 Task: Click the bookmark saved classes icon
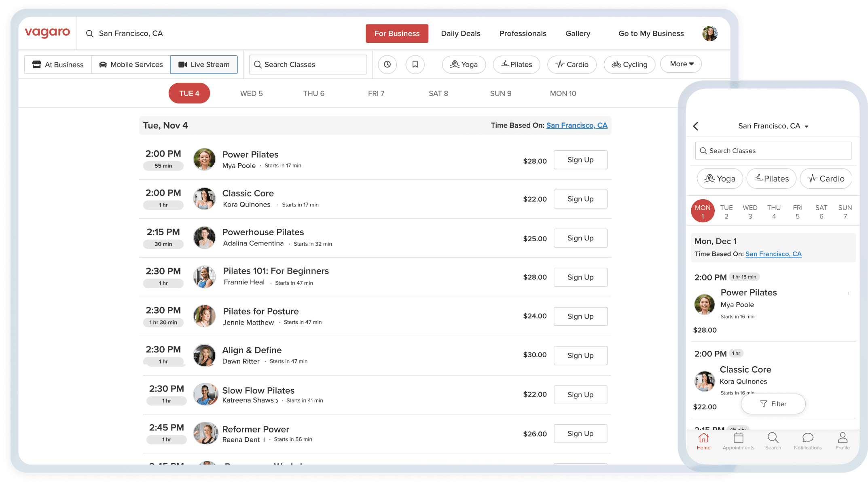coord(415,64)
